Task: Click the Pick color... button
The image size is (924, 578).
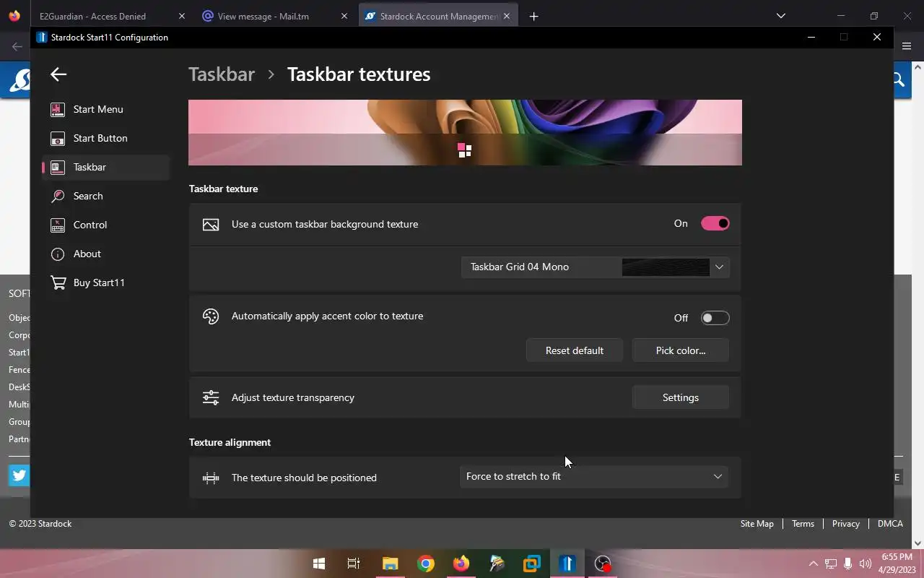Action: click(x=681, y=350)
